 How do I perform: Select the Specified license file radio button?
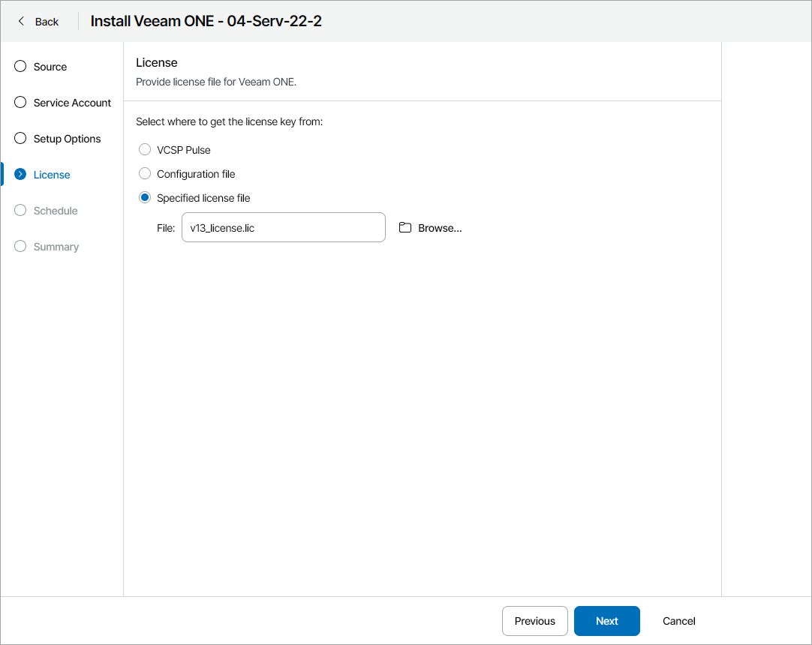(145, 198)
